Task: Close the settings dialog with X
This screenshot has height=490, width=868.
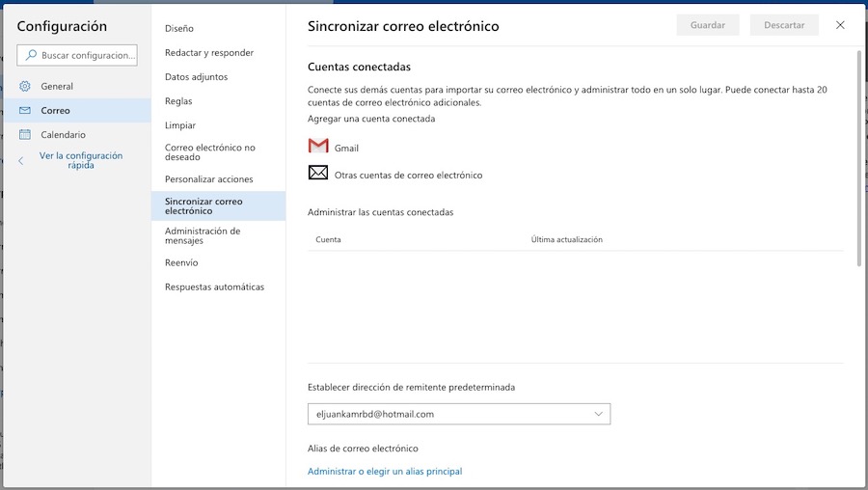Action: click(840, 25)
